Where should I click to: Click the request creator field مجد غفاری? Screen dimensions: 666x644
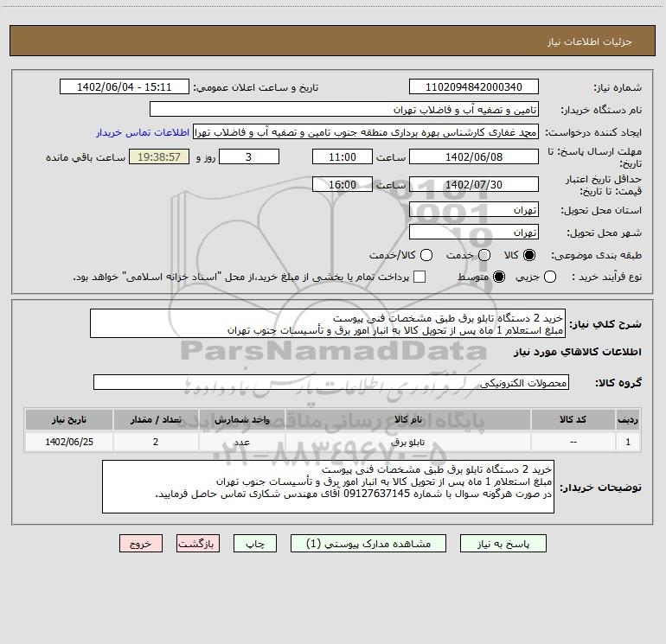(x=366, y=132)
